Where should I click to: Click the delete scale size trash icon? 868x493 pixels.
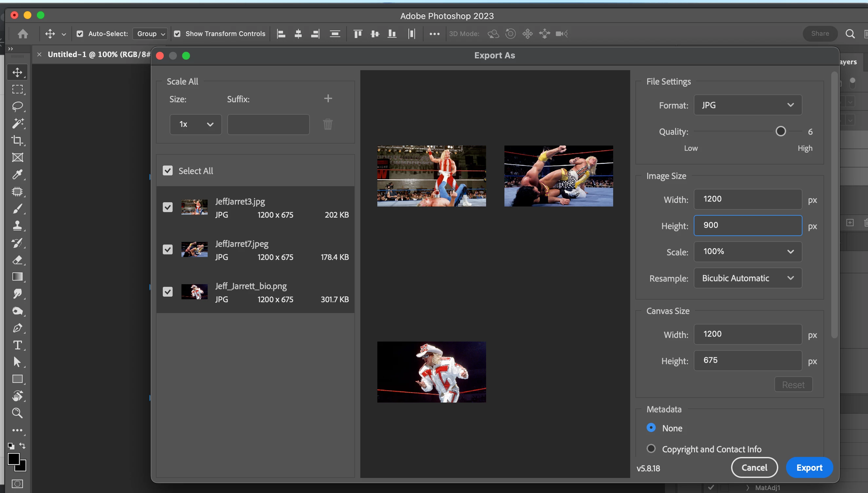click(328, 124)
